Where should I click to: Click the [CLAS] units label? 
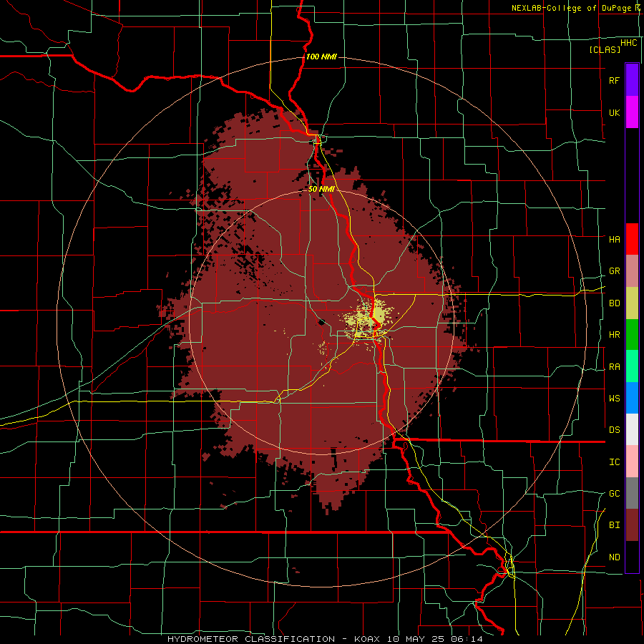tap(605, 49)
